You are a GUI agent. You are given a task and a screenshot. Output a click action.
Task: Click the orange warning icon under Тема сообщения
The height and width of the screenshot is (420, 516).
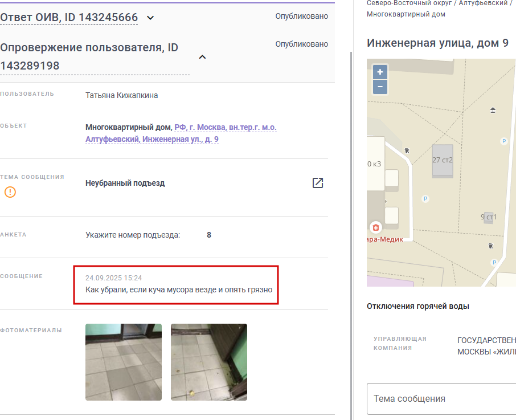[x=10, y=192]
